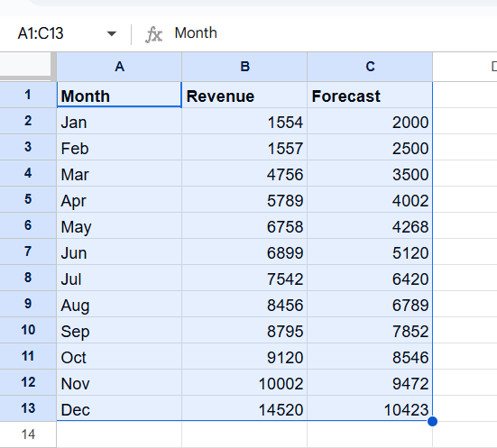This screenshot has height=448, width=497.
Task: Click forecast value 10423
Action: click(x=370, y=408)
